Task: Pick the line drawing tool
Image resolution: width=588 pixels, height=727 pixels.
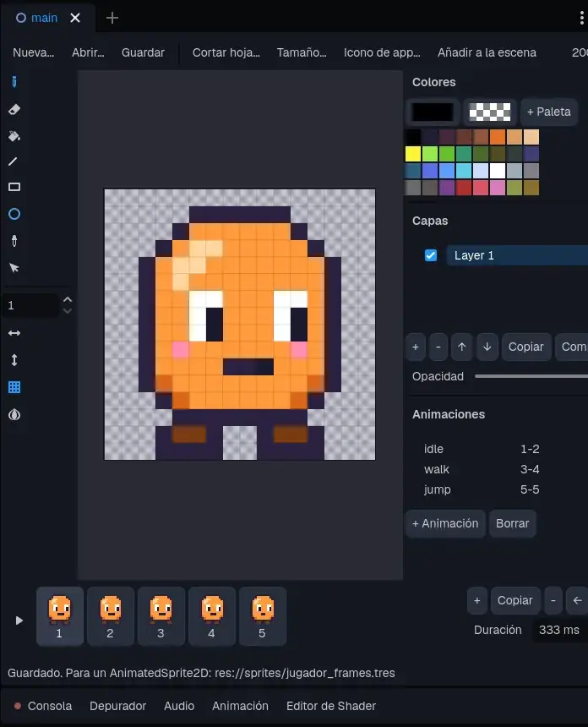Action: coord(13,161)
